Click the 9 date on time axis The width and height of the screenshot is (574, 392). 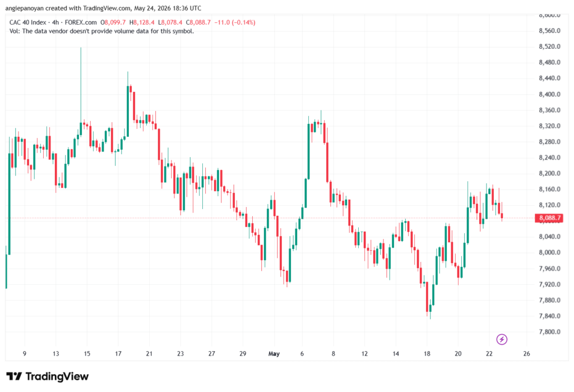(x=25, y=353)
